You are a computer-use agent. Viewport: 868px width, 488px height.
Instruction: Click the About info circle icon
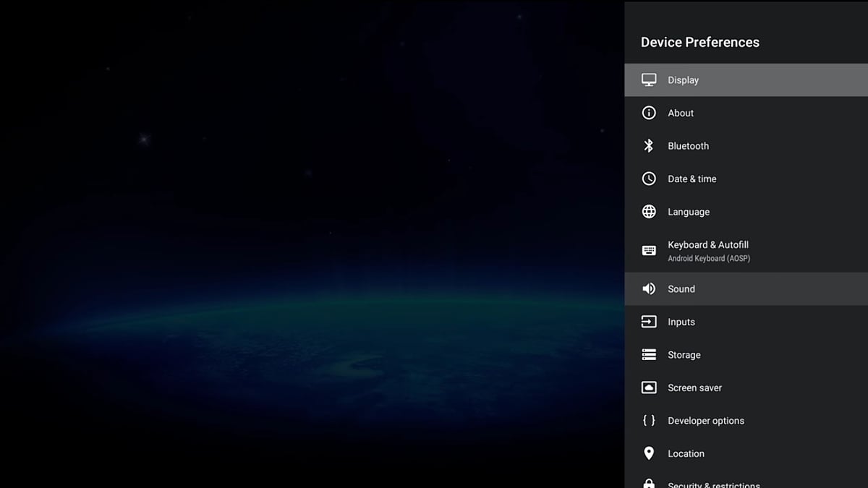649,113
